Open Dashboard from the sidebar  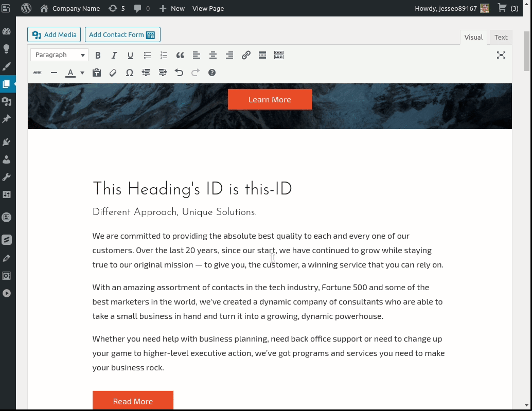[x=7, y=31]
